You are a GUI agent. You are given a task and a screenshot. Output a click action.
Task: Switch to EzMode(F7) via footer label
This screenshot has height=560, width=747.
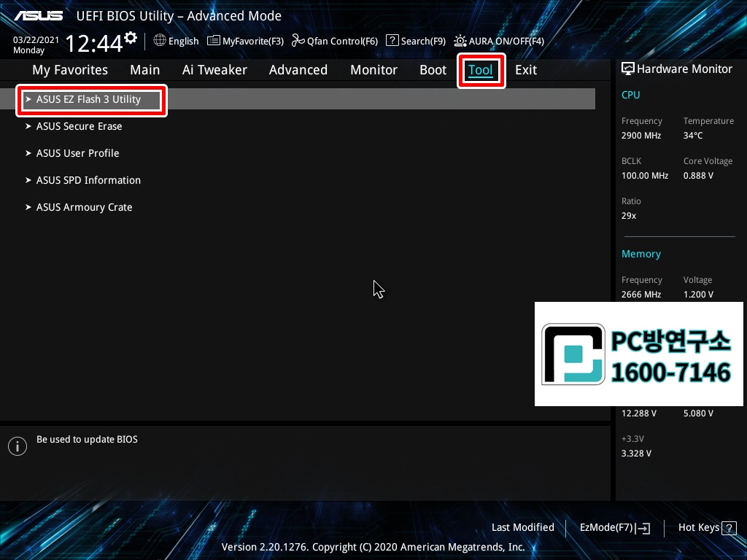pos(606,528)
